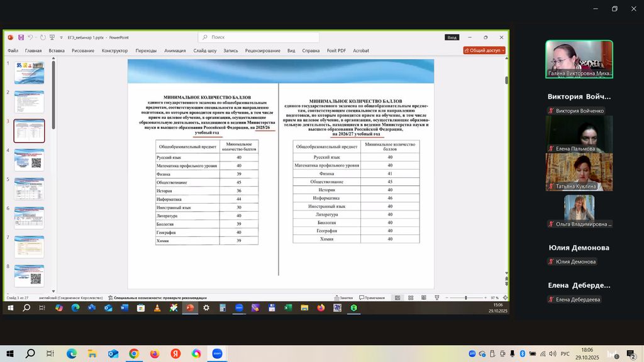This screenshot has height=362, width=644.
Task: Open the Рецензирование ribbon tab
Action: coord(263,50)
